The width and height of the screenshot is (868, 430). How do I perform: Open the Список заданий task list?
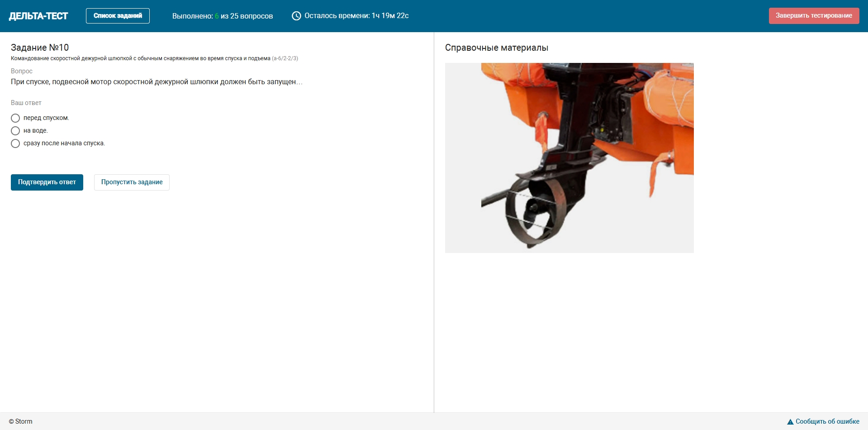[118, 16]
